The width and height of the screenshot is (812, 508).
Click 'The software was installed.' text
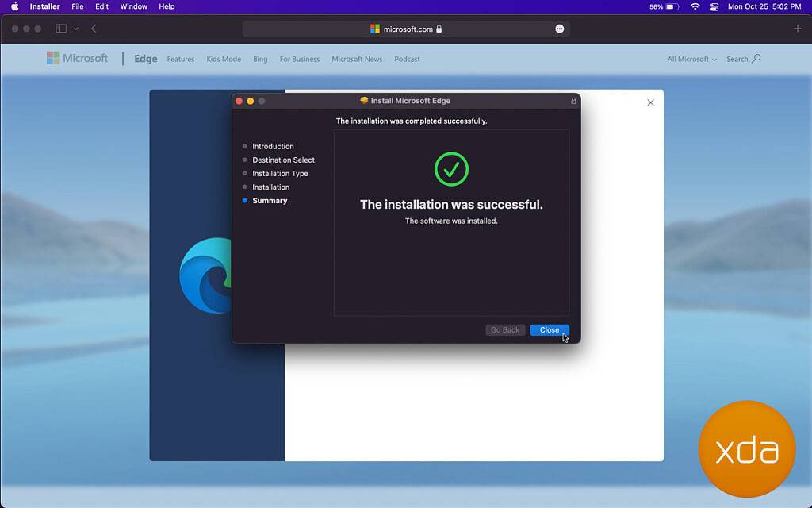(451, 221)
